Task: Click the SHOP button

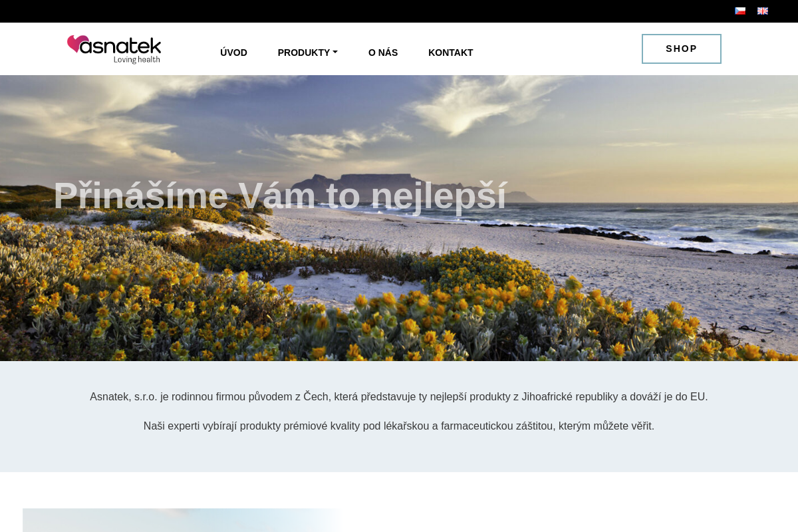Action: tap(682, 49)
